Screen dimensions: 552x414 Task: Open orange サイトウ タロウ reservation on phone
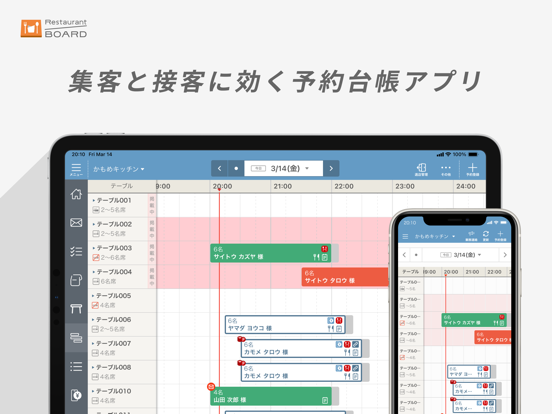coord(493,337)
